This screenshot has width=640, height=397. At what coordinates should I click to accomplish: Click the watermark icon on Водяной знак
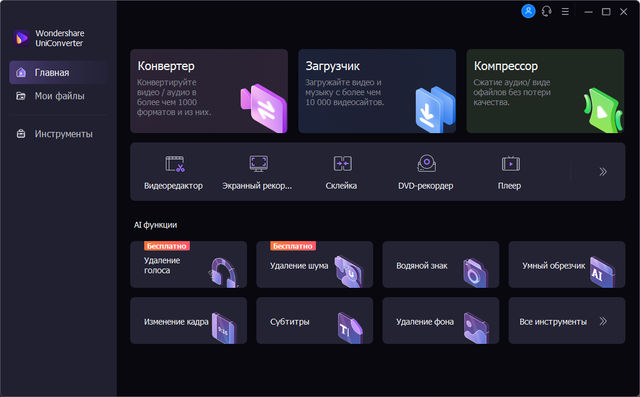[475, 273]
